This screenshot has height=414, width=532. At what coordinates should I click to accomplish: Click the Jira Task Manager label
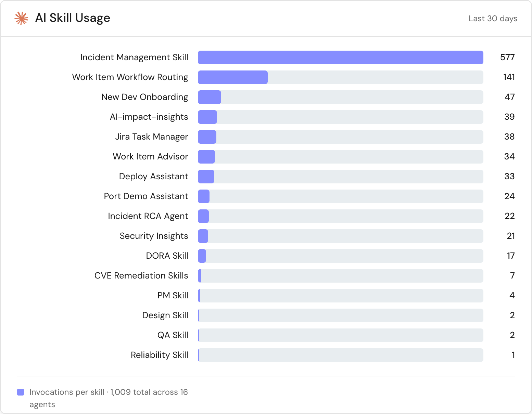[x=152, y=137]
